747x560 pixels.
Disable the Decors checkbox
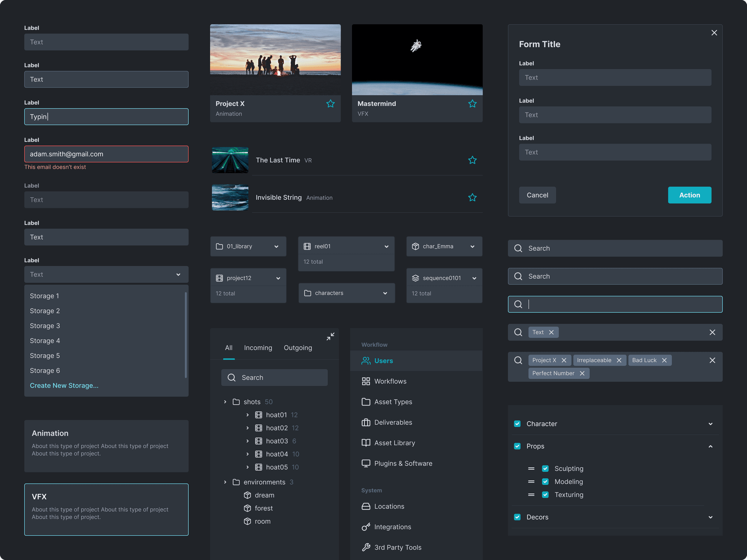pos(517,517)
